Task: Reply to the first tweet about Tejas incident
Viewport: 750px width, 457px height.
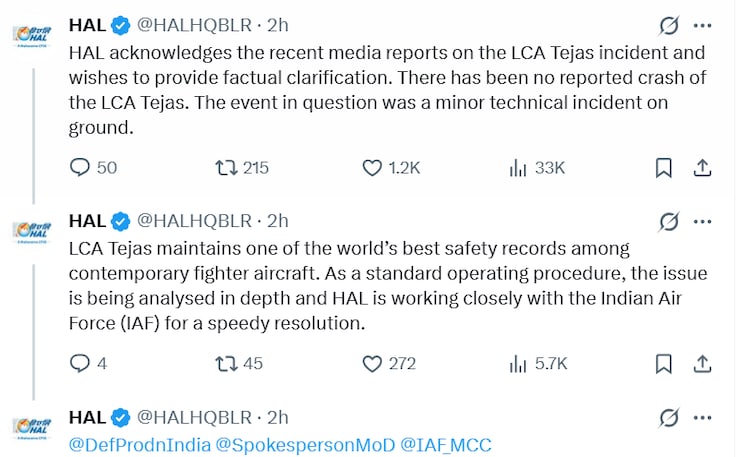Action: [80, 168]
